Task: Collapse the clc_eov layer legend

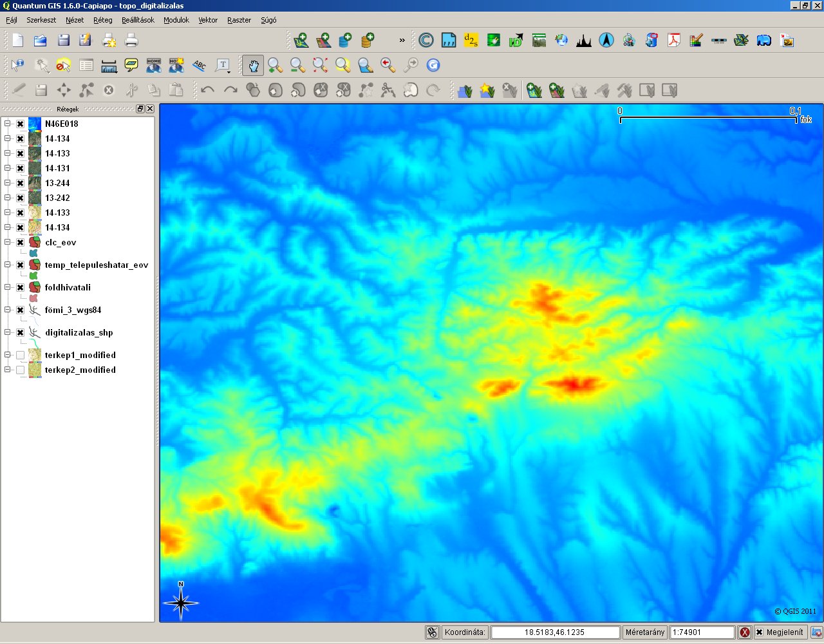Action: (8, 243)
